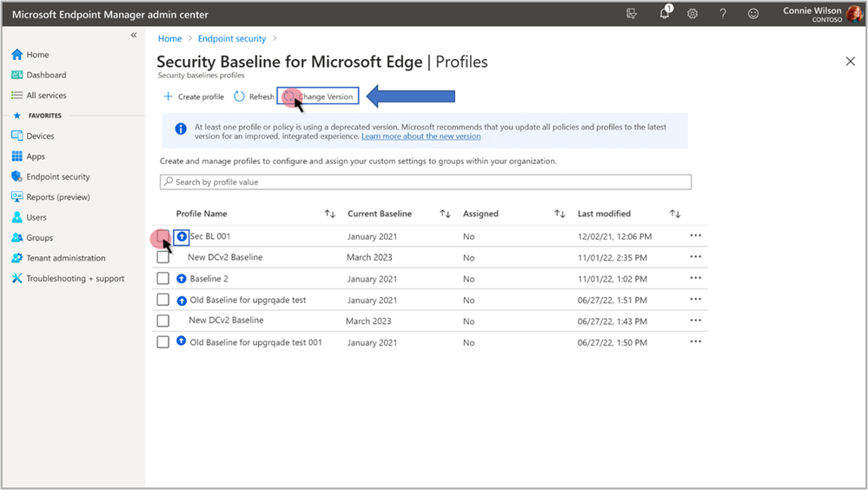The width and height of the screenshot is (868, 490).
Task: Open Old Baseline for upgrqade test 001 profile
Action: (255, 342)
